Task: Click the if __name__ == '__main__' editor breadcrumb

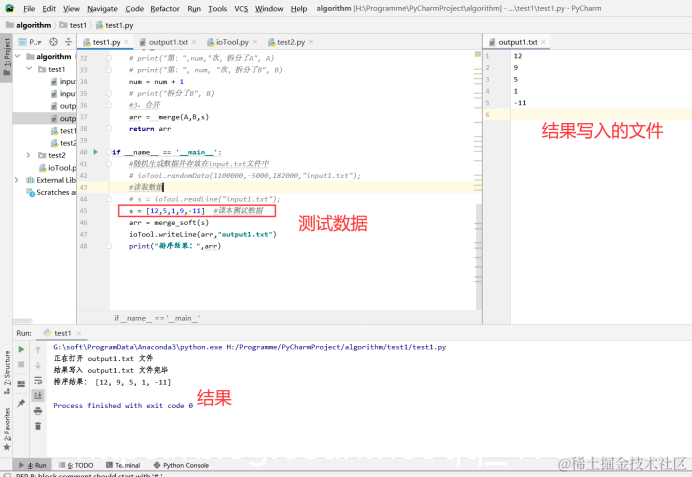Action: 157,318
